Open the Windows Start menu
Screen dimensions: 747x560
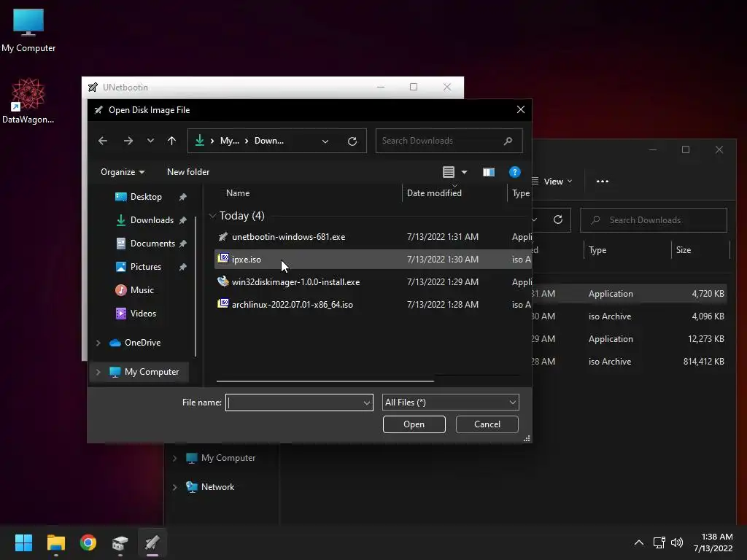point(23,542)
